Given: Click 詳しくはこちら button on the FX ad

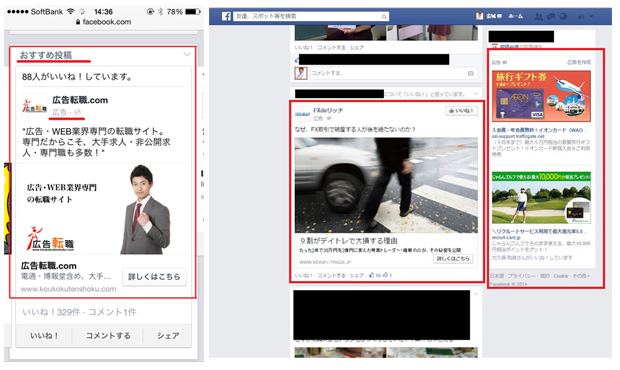Looking at the screenshot, I should (453, 259).
